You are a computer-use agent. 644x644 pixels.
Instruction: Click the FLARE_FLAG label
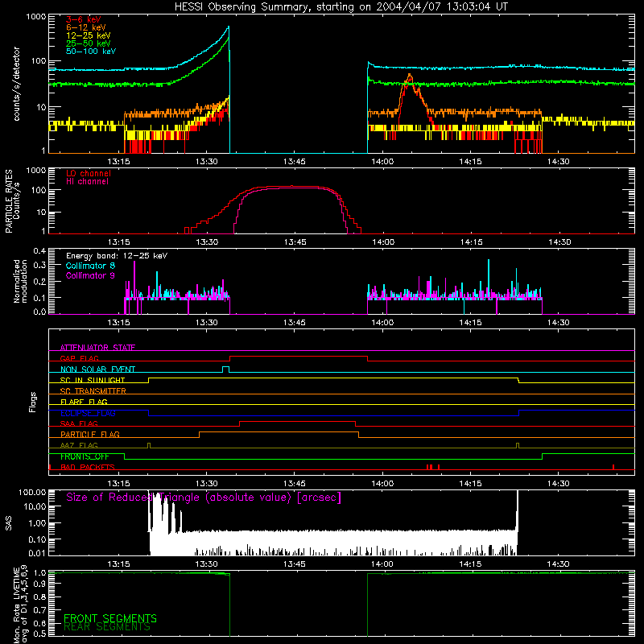pos(84,402)
